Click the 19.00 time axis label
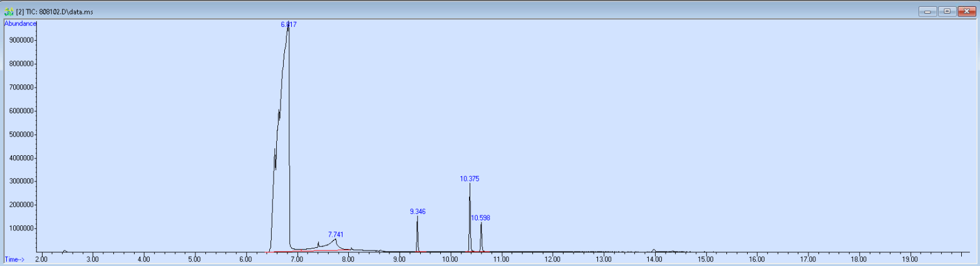Screen dimensions: 980x266 pyautogui.click(x=910, y=258)
